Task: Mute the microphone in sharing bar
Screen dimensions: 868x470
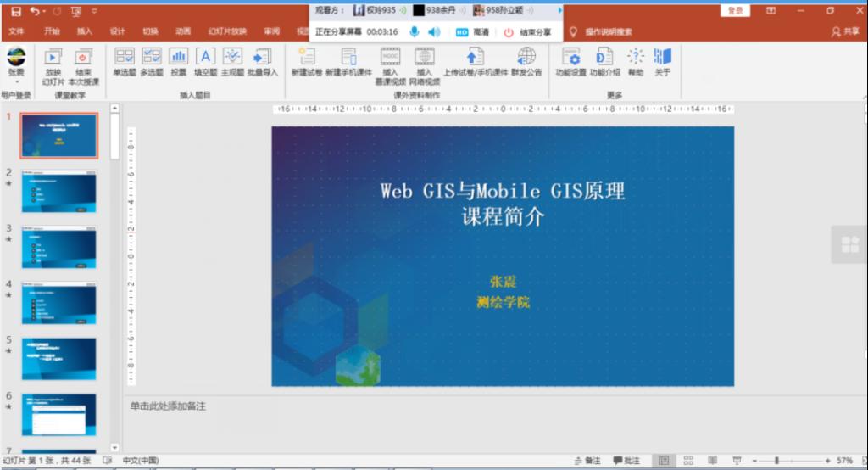Action: tap(415, 32)
